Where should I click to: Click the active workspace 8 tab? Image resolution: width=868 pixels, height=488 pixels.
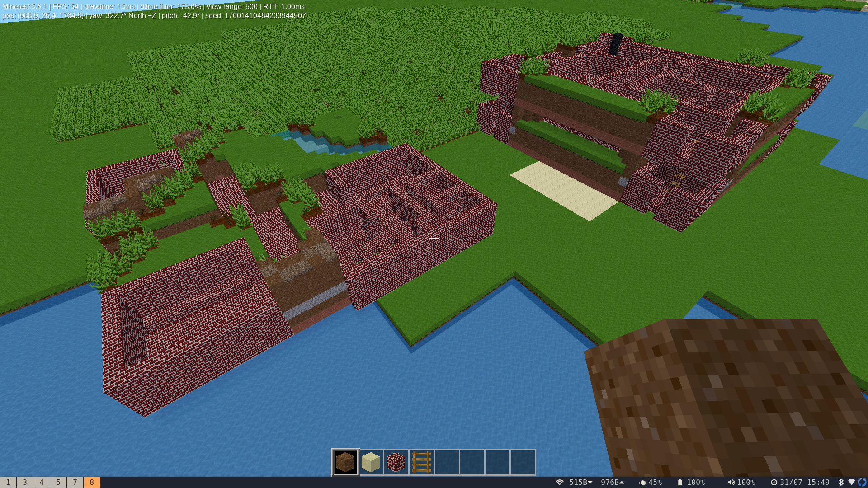[92, 482]
